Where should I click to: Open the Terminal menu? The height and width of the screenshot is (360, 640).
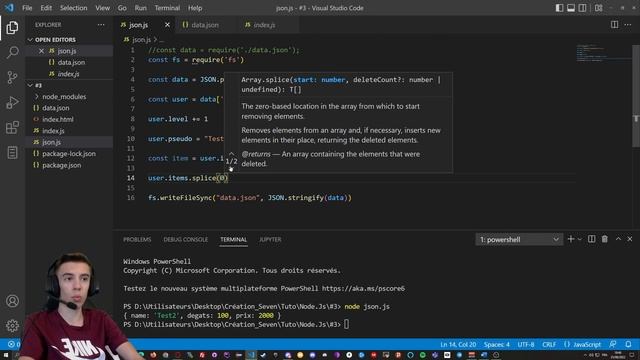167,8
